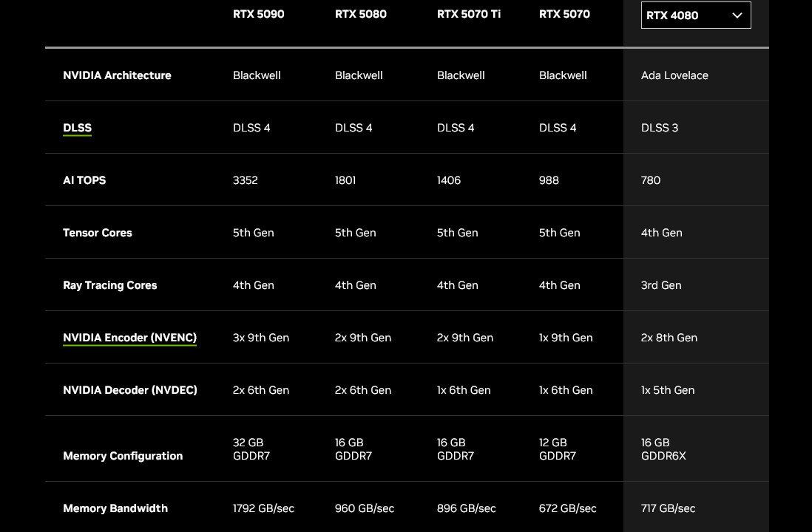Click the NVIDIA Decoder (NVDEC) row label
The width and height of the screenshot is (812, 532).
click(129, 390)
